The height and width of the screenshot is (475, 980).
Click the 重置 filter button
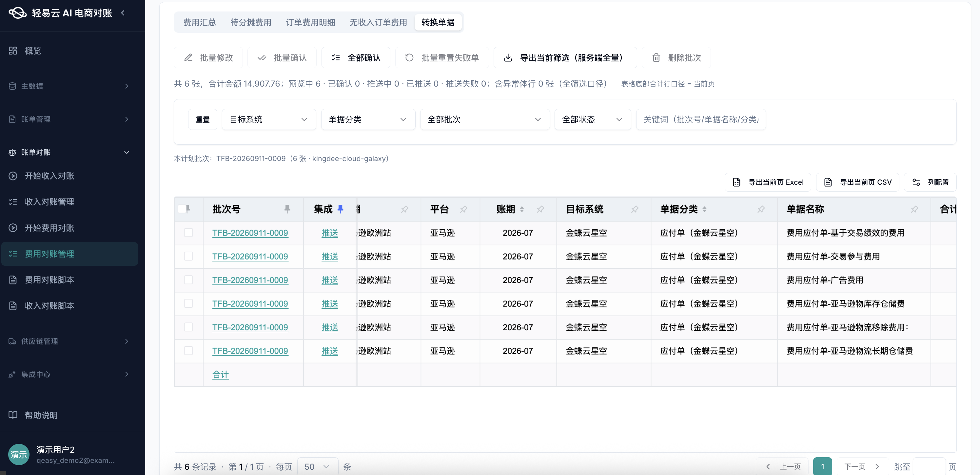(x=203, y=119)
